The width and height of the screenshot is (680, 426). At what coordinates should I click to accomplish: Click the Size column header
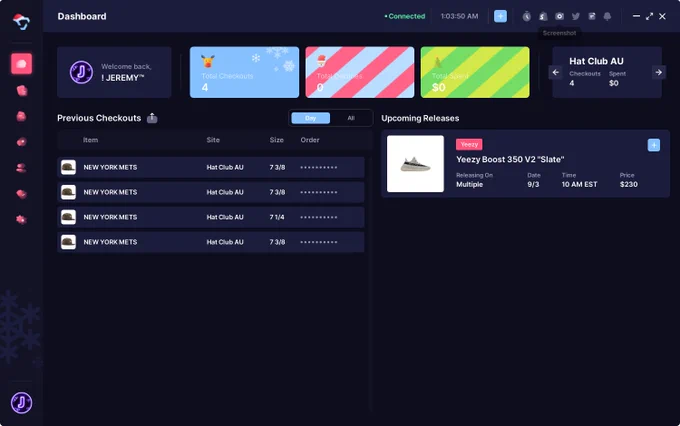(x=276, y=140)
